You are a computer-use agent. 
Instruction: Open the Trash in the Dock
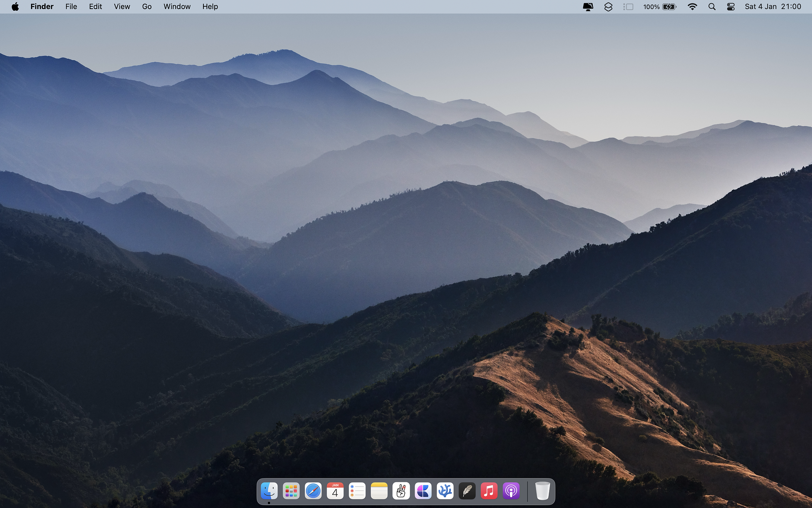click(x=542, y=491)
